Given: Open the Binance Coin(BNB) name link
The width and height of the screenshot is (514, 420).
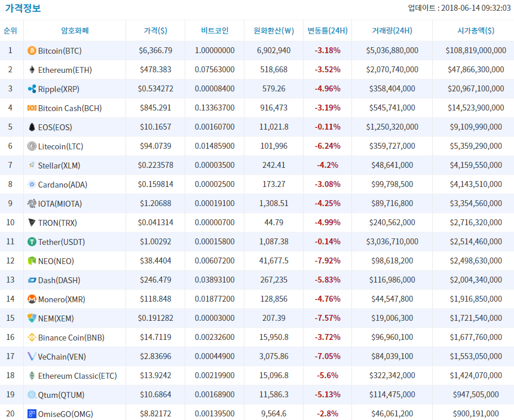Looking at the screenshot, I should point(71,338).
